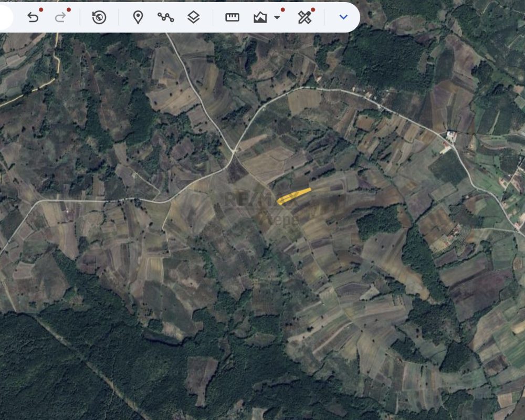The height and width of the screenshot is (420, 525).
Task: Add a placemark pin
Action: point(138,17)
